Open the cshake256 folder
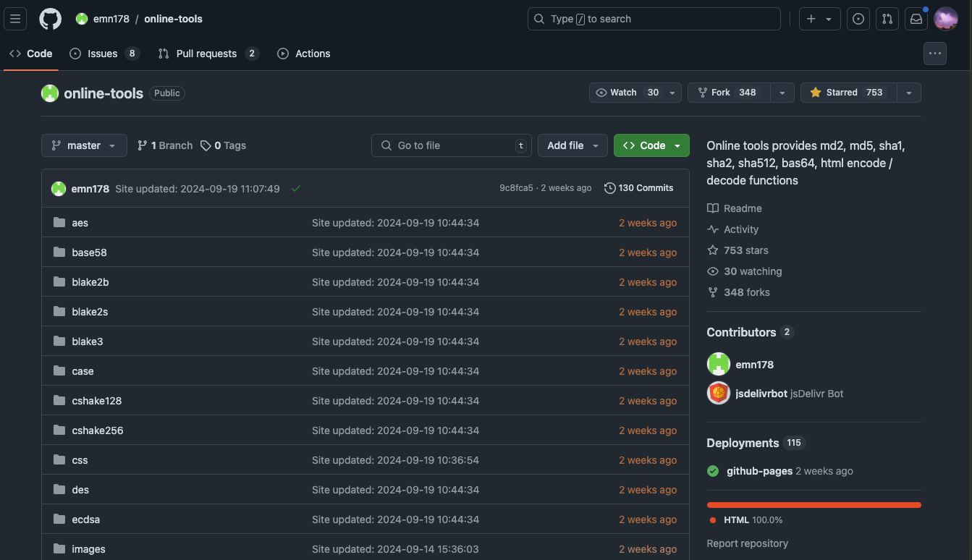This screenshot has height=560, width=972. (x=98, y=430)
